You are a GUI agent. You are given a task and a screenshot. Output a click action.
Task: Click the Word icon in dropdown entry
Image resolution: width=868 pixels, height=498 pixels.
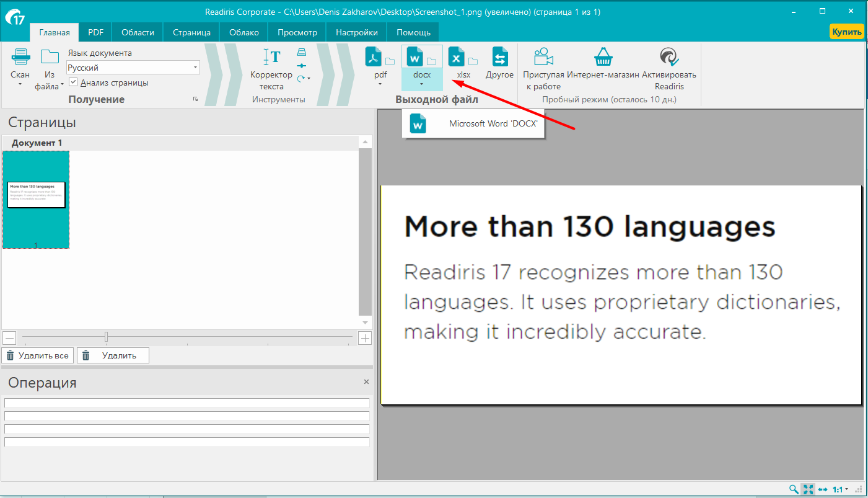pyautogui.click(x=419, y=123)
